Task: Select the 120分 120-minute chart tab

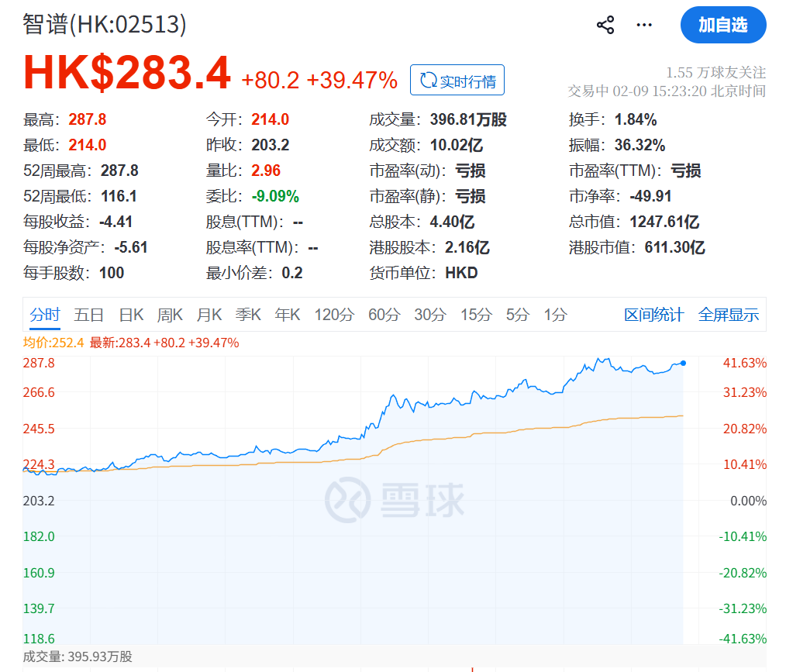Action: click(x=333, y=315)
